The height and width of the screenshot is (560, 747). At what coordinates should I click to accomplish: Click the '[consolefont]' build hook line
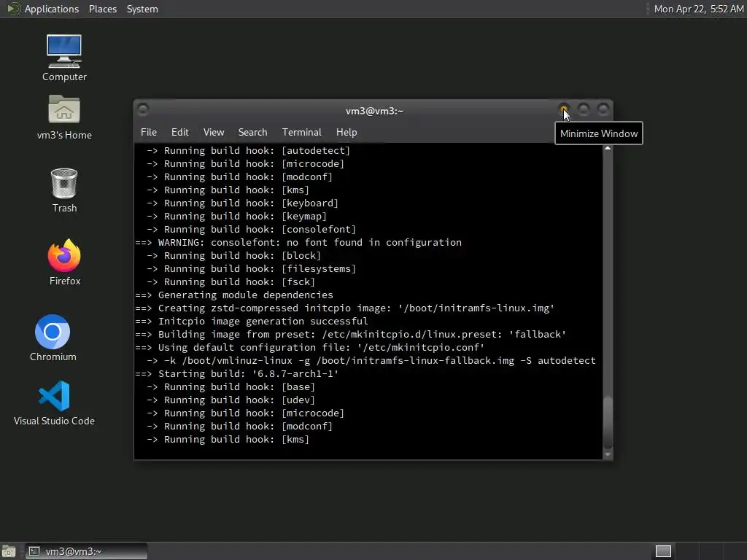pos(251,229)
